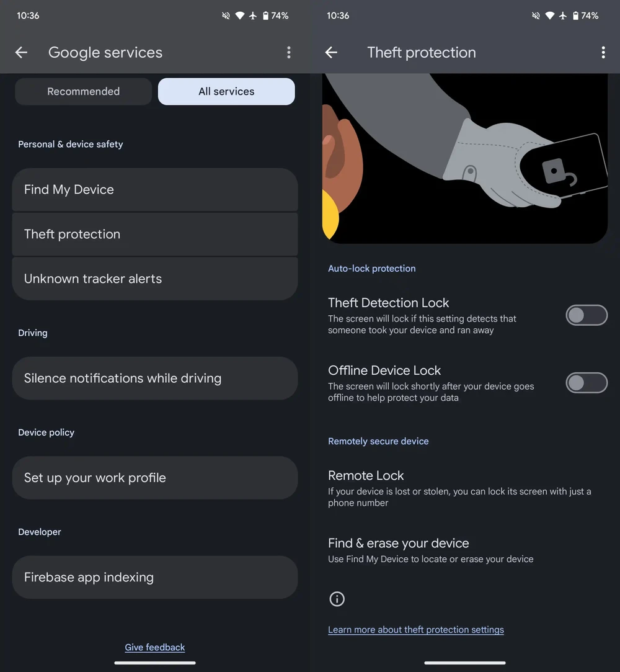Viewport: 620px width, 672px height.
Task: Open overflow menu on Theft protection
Action: click(x=603, y=53)
